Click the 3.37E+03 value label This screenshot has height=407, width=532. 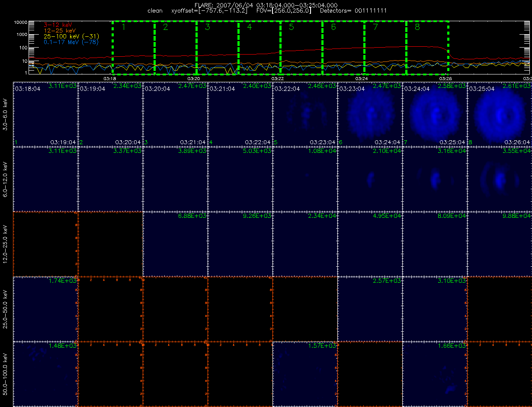pyautogui.click(x=127, y=151)
